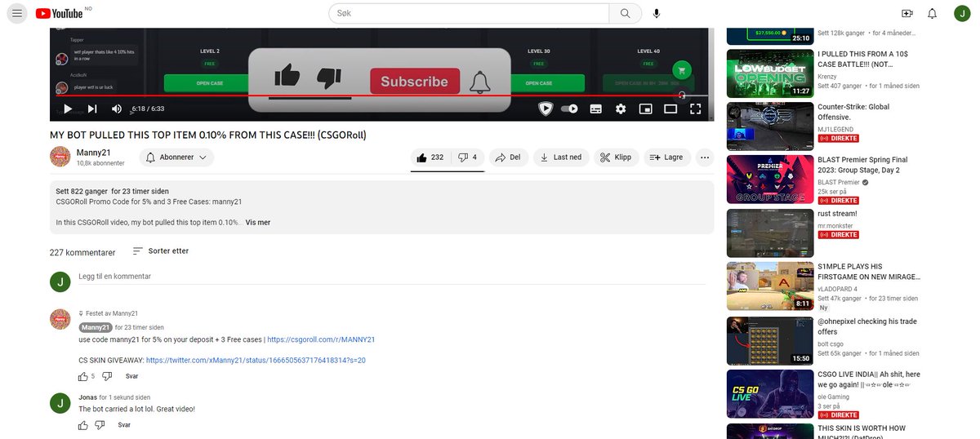Image resolution: width=980 pixels, height=439 pixels.
Task: Click the bell in video overlay
Action: pos(479,82)
